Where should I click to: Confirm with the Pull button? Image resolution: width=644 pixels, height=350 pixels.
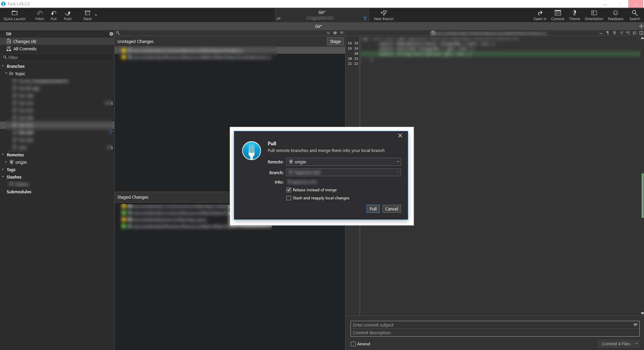[373, 208]
